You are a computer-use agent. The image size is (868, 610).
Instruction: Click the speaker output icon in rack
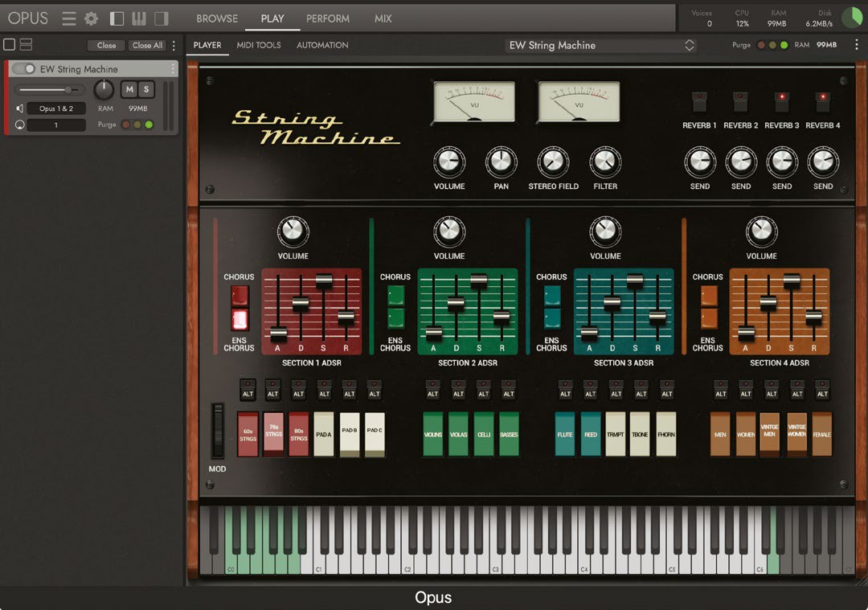pos(19,108)
